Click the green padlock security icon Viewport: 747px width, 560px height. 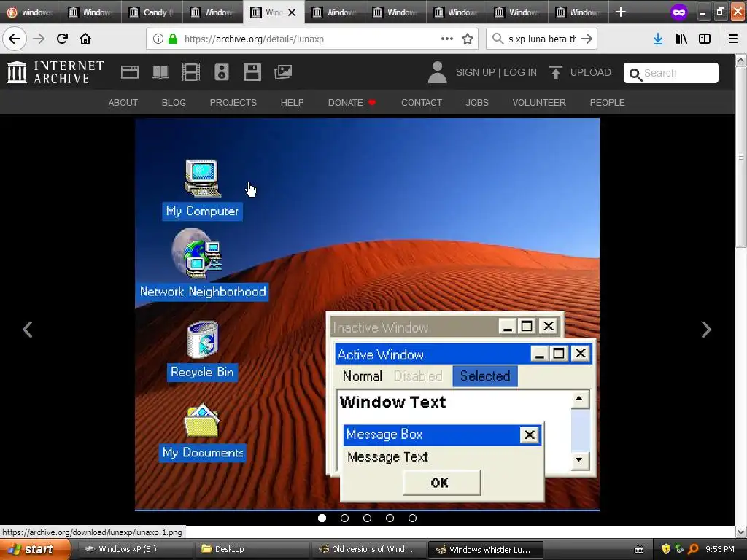click(173, 39)
